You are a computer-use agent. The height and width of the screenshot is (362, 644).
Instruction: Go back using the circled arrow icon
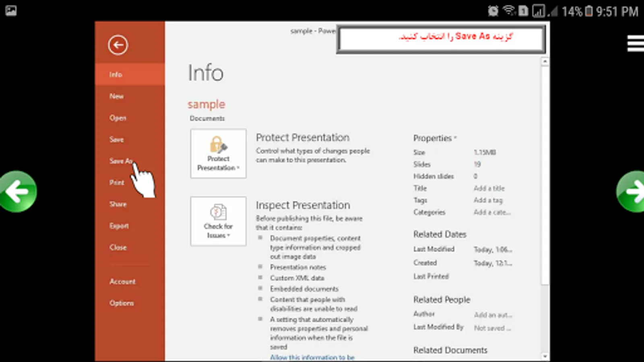[118, 45]
